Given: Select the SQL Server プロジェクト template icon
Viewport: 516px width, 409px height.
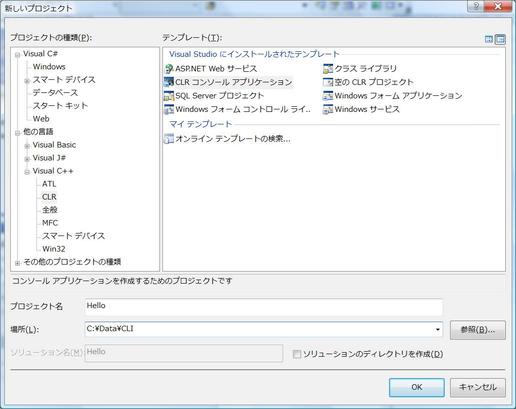Looking at the screenshot, I should (169, 96).
